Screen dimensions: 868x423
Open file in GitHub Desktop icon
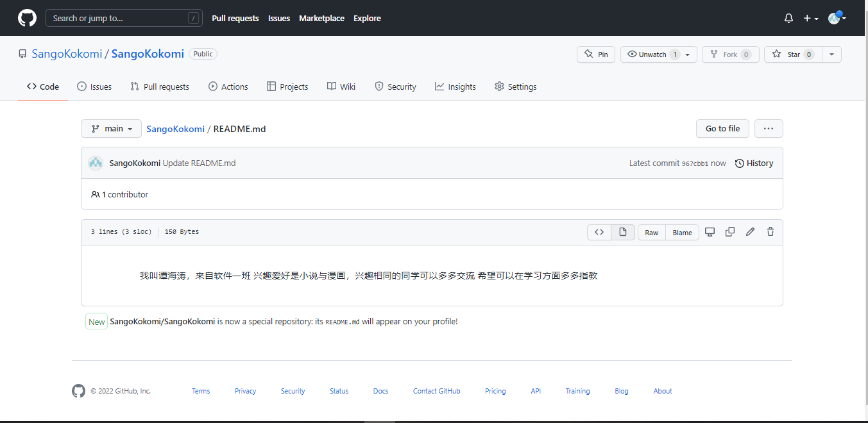coord(710,232)
